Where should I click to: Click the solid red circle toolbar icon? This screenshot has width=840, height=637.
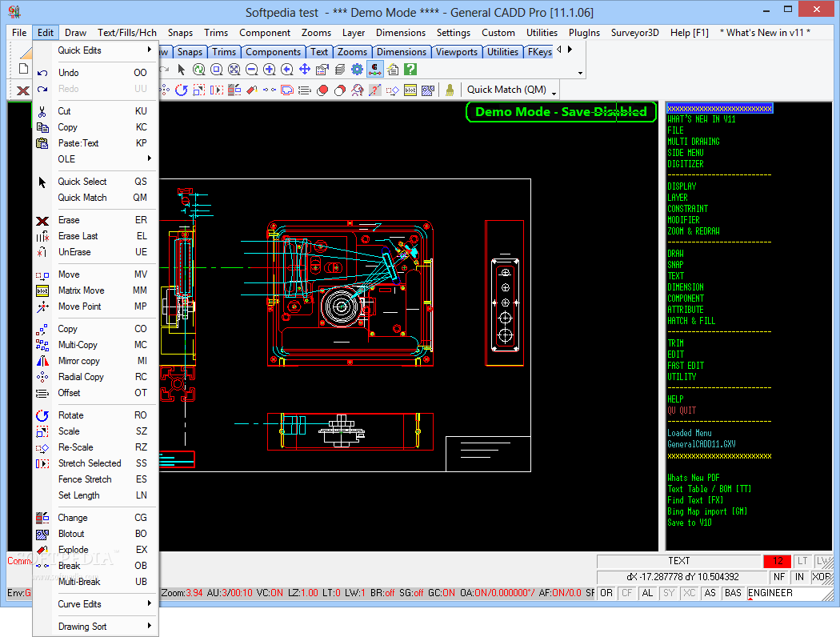tap(322, 90)
